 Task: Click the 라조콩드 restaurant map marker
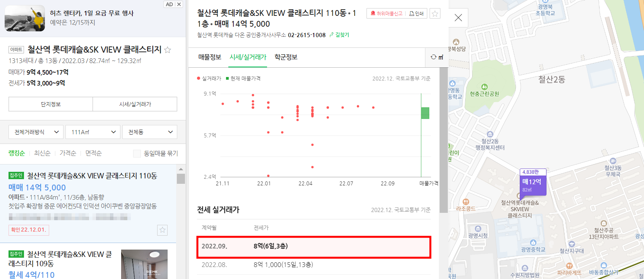tap(466, 202)
